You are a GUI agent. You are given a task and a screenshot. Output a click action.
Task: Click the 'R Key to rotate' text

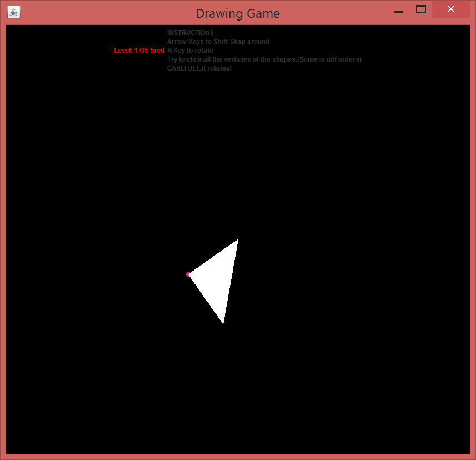pos(190,51)
